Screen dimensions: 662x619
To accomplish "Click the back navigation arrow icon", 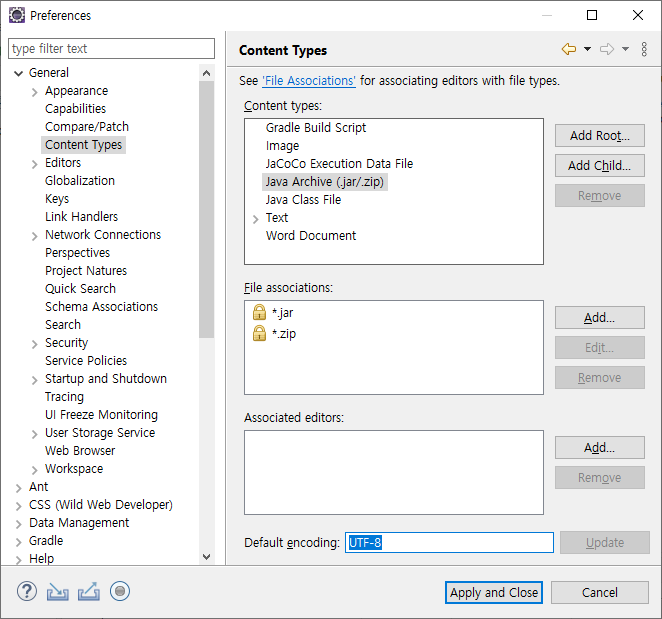I will point(569,49).
